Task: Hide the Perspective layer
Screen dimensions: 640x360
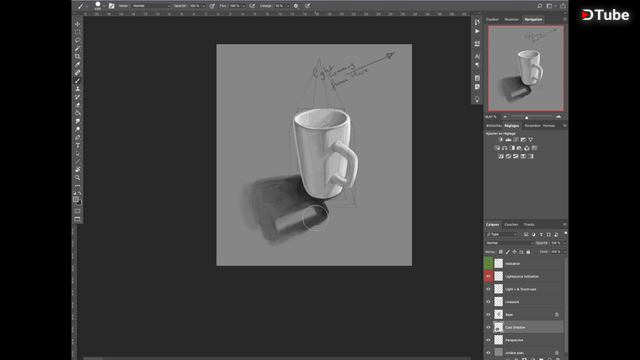Action: [488, 340]
